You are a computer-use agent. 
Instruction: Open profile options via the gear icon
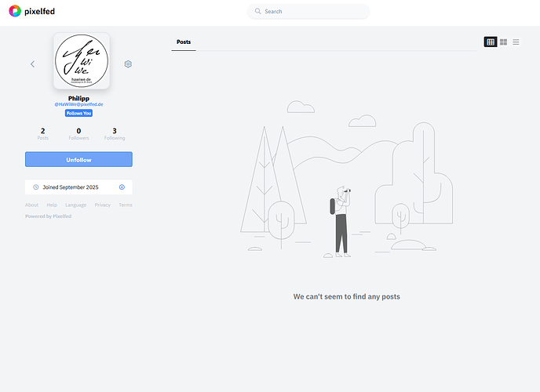pyautogui.click(x=128, y=64)
